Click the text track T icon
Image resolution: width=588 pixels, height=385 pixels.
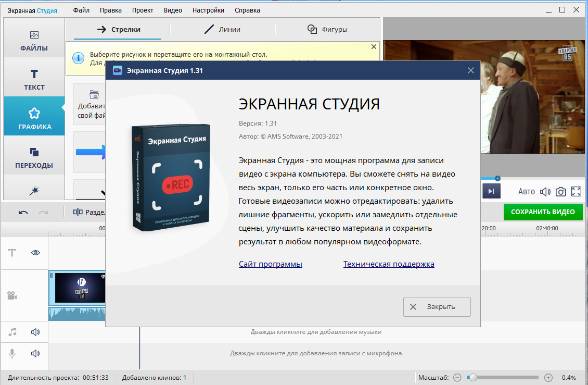(12, 253)
